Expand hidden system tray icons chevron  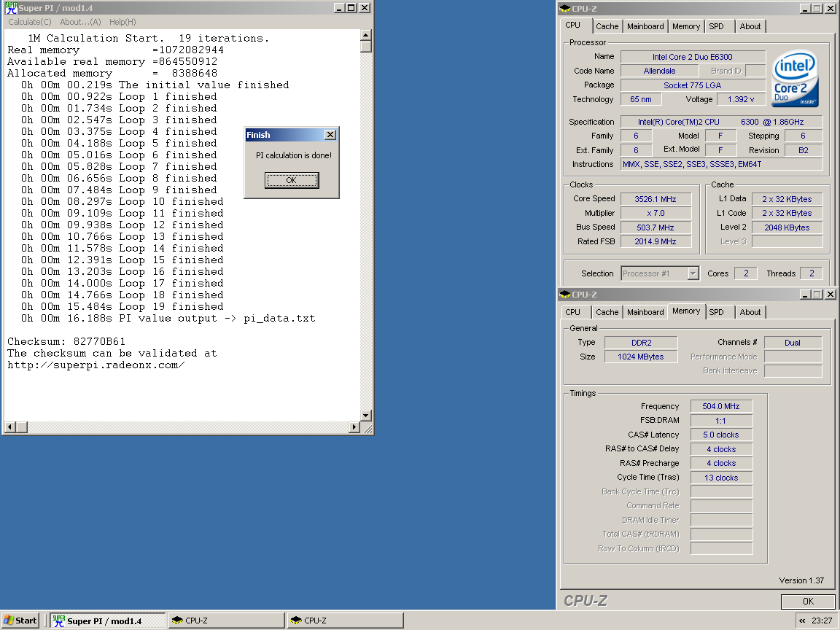click(802, 621)
